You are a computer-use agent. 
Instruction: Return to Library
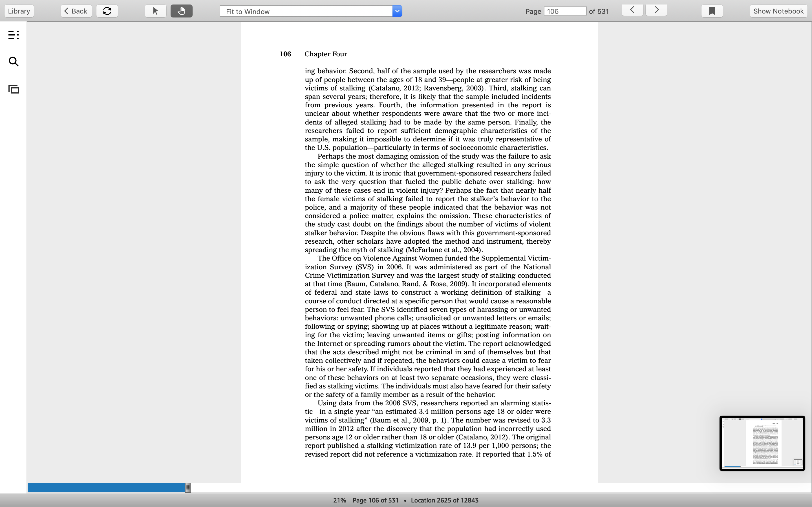coord(19,11)
